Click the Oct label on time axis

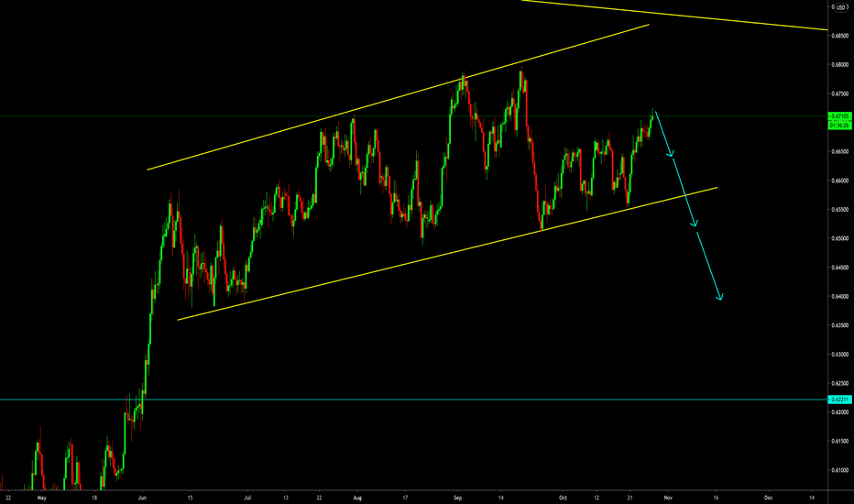pos(564,498)
